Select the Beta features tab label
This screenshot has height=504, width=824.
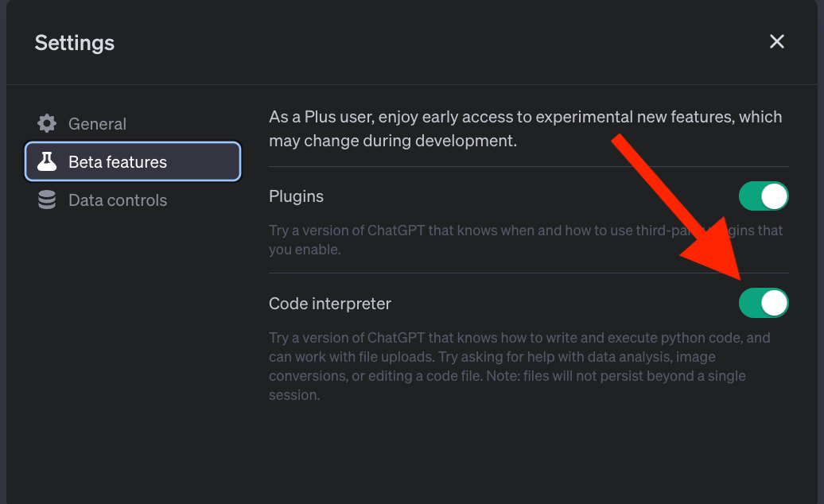click(118, 161)
